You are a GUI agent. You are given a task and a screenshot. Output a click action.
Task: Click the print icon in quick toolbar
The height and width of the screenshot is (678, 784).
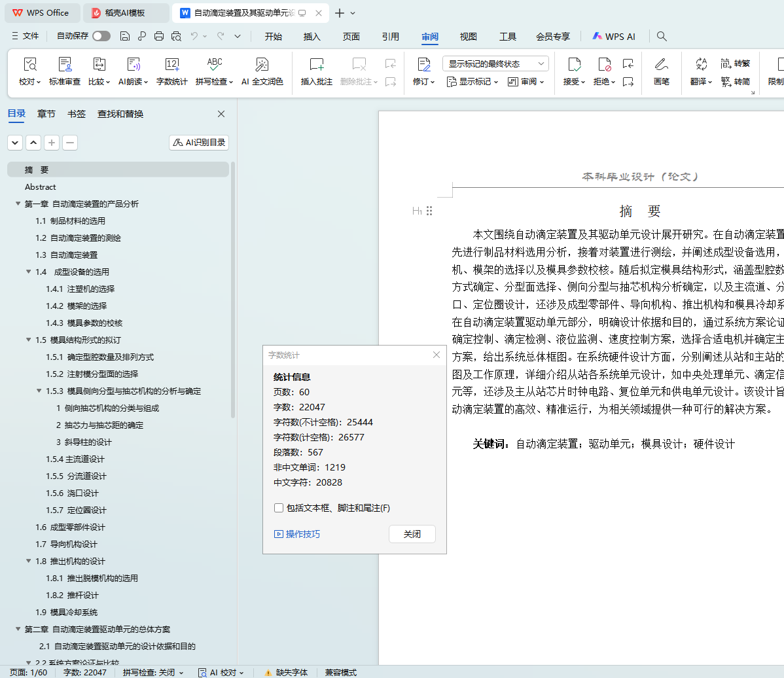[x=159, y=37]
